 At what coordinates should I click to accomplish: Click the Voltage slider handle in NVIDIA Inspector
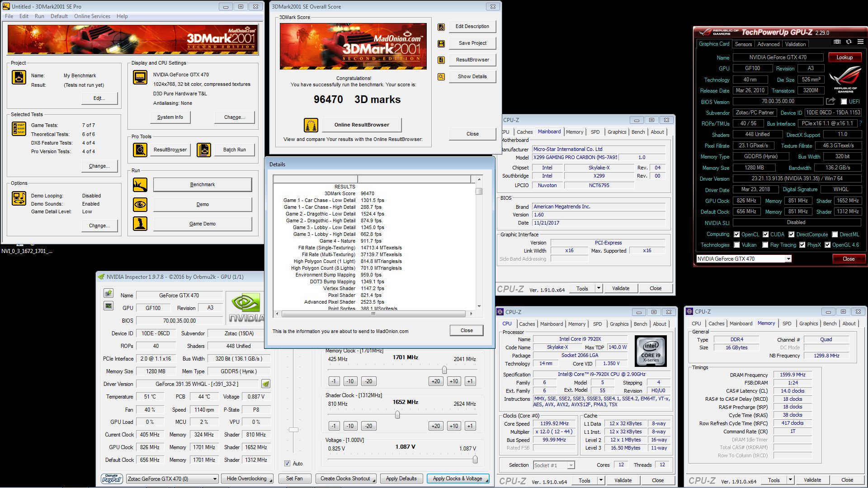point(475,460)
